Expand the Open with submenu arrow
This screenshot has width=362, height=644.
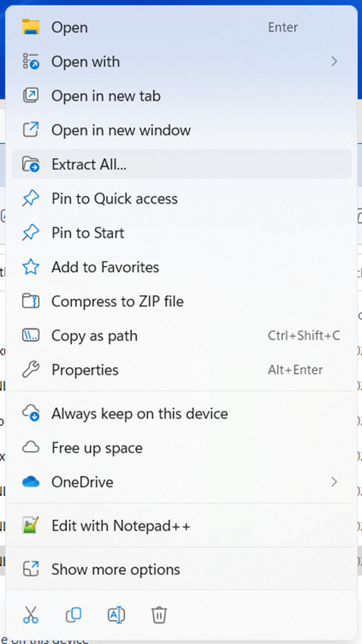coord(334,62)
